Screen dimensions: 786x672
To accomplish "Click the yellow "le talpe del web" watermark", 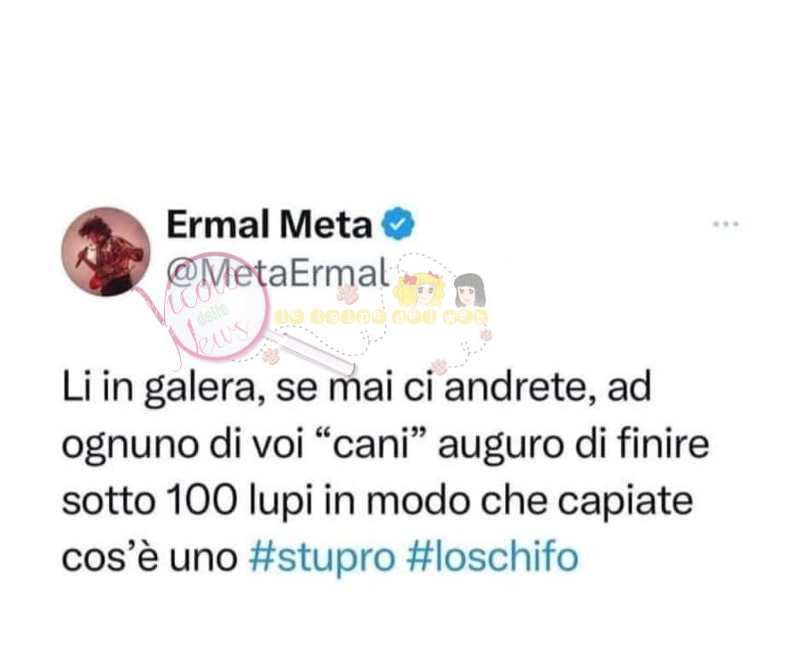I will [381, 316].
